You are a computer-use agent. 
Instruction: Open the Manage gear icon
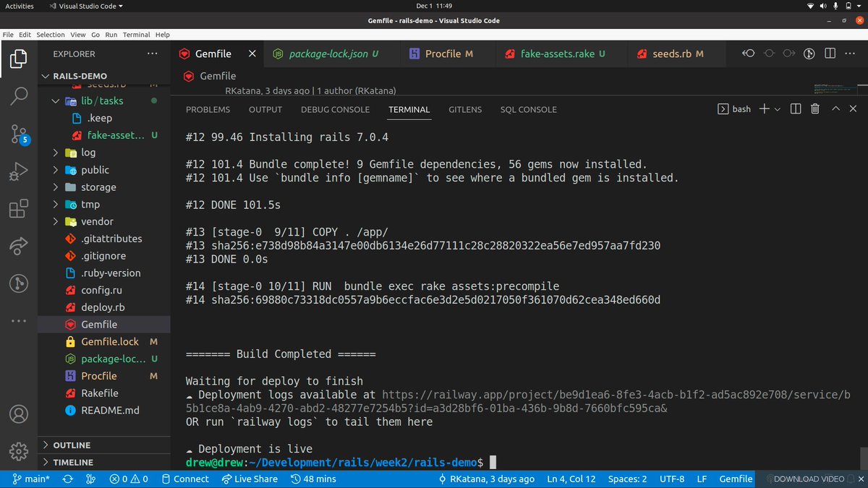(x=19, y=453)
